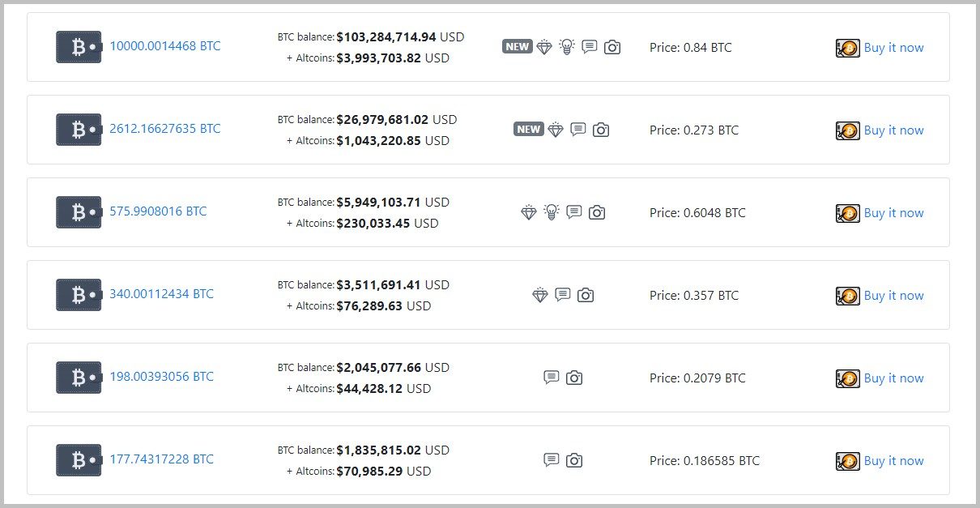Click Buy it now for price 0.2079 BTC
The image size is (980, 508).
(893, 378)
